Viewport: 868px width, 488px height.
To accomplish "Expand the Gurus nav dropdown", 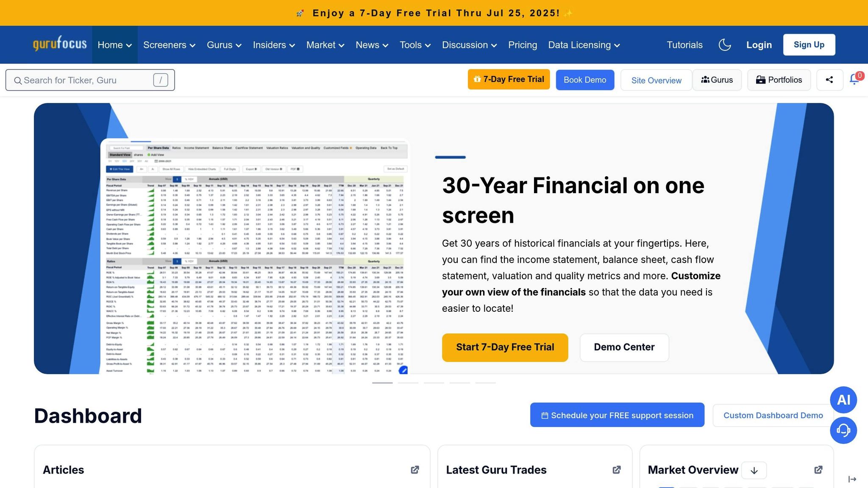I will (x=224, y=45).
